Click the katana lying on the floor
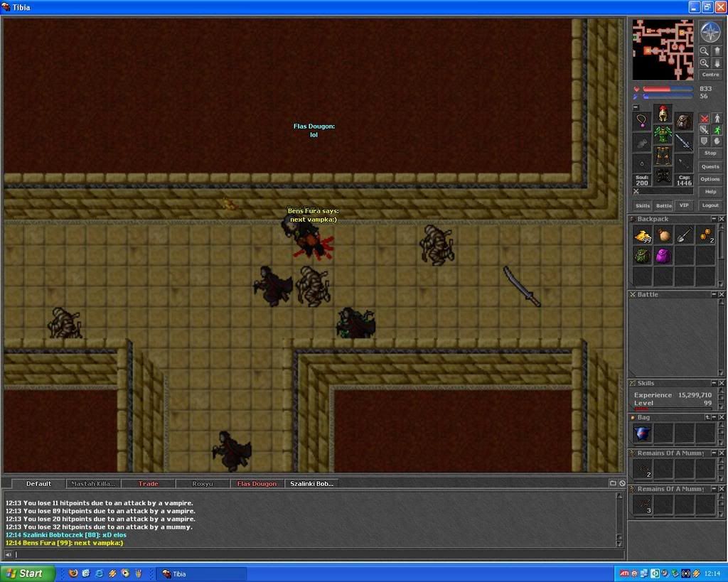728x582 pixels. coord(523,286)
